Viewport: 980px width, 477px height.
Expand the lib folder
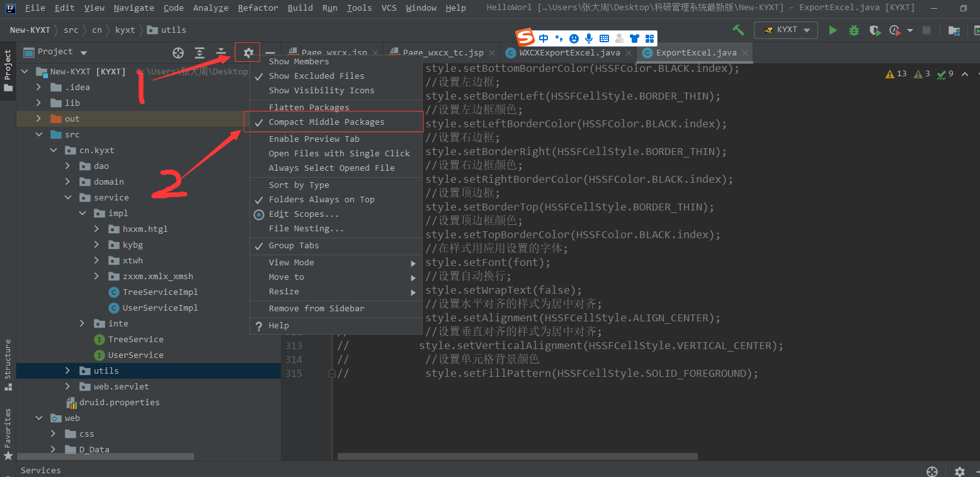click(x=38, y=103)
